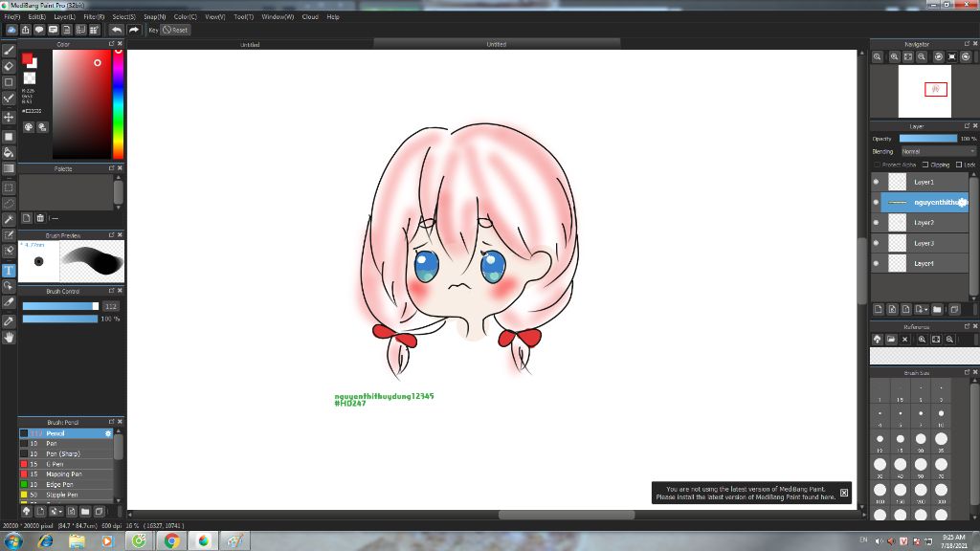Image resolution: width=980 pixels, height=551 pixels.
Task: Open the Layer menu
Action: click(x=64, y=17)
